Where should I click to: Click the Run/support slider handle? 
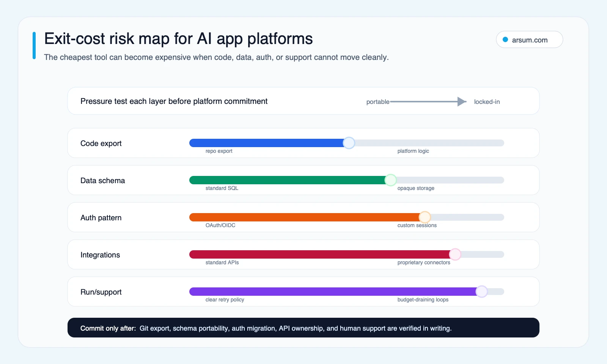click(481, 292)
